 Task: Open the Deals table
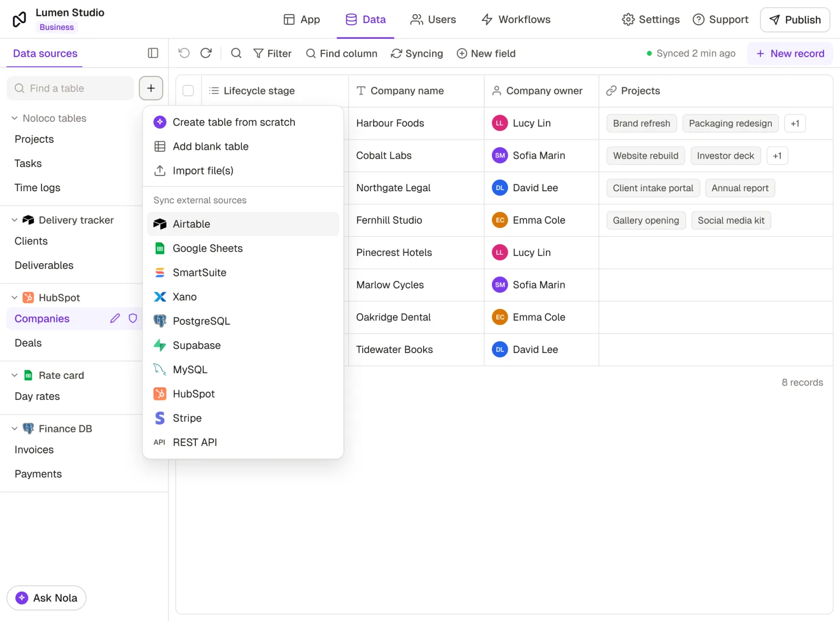coord(28,343)
